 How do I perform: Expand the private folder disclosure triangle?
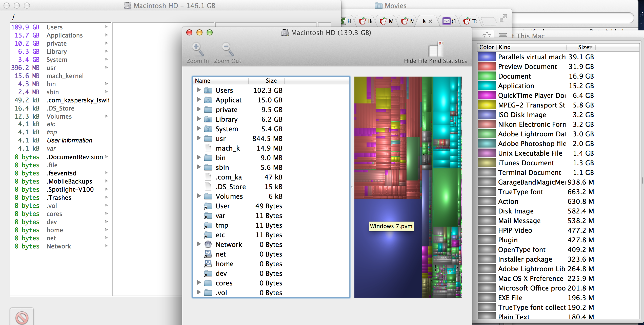[199, 109]
